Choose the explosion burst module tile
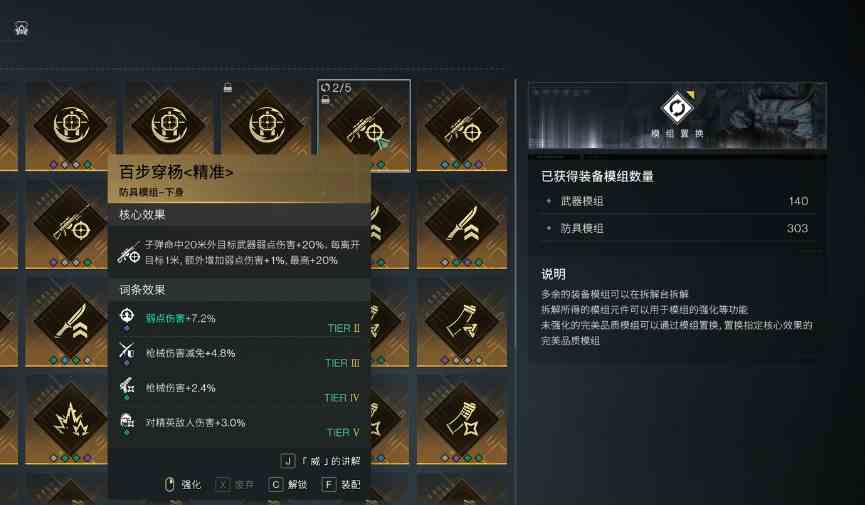The height and width of the screenshot is (505, 865). (70, 419)
